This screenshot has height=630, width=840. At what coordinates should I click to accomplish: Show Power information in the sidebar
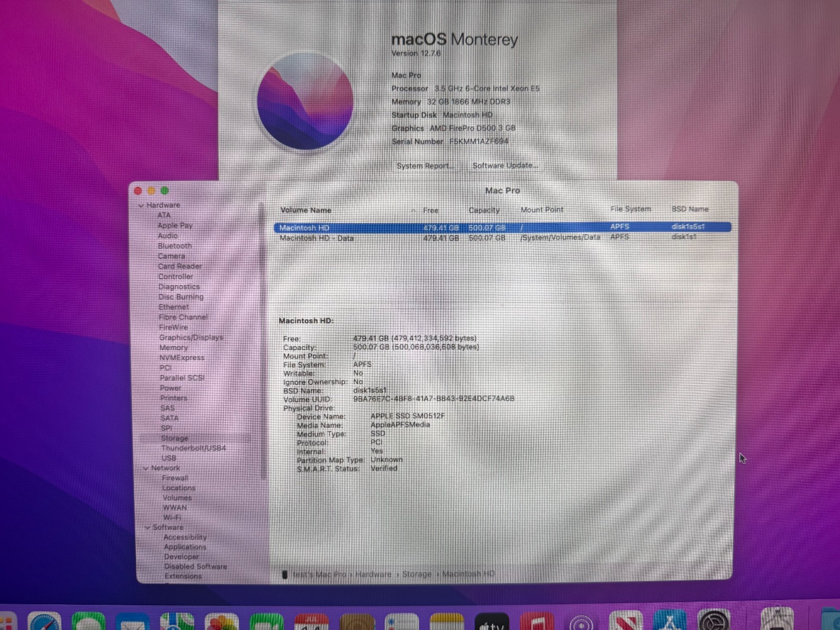pyautogui.click(x=171, y=388)
